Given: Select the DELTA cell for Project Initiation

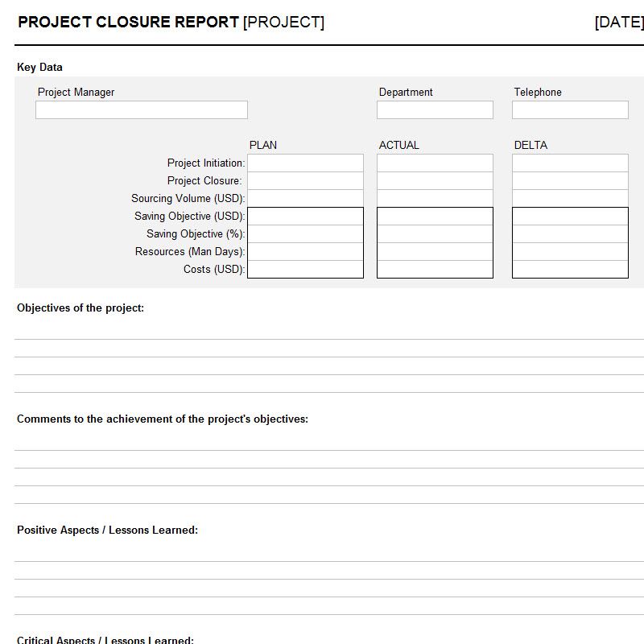Looking at the screenshot, I should coord(570,163).
